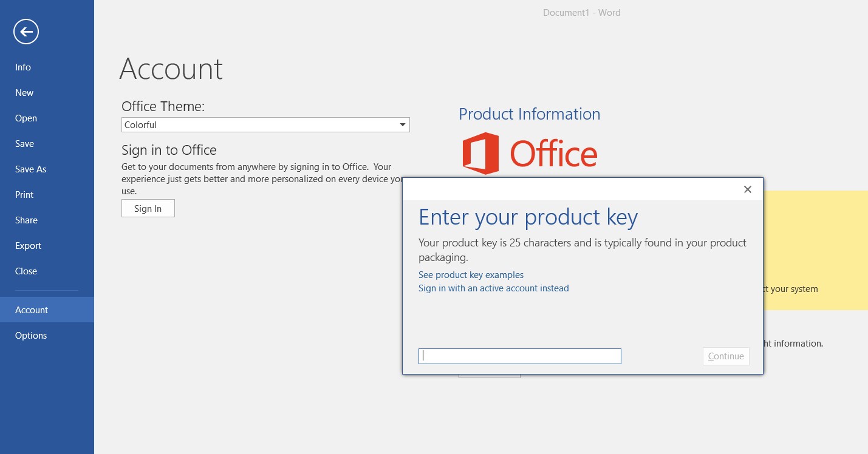868x454 pixels.
Task: Click the Office logo under Product Information
Action: (x=530, y=153)
